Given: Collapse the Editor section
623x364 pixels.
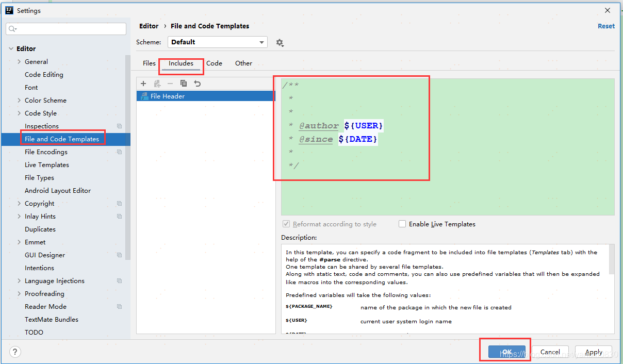Looking at the screenshot, I should pos(11,48).
